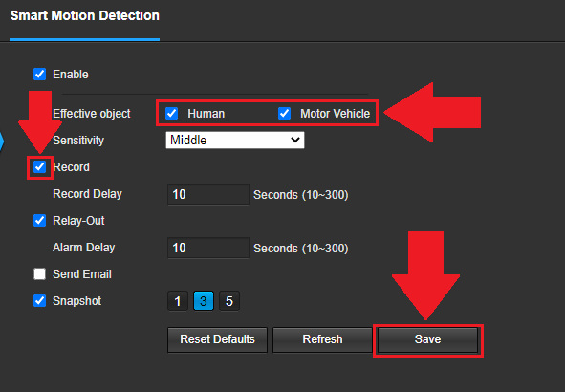Image resolution: width=565 pixels, height=392 pixels.
Task: Click the Effective object label text
Action: click(x=91, y=114)
